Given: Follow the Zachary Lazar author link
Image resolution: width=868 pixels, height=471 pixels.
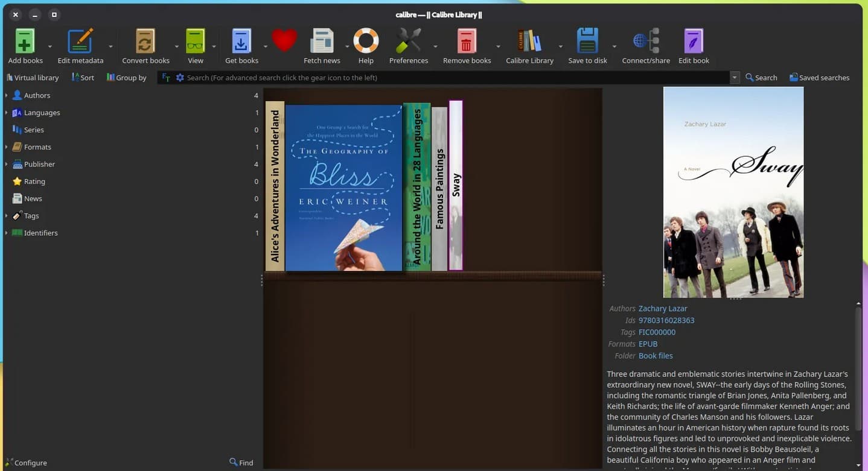Looking at the screenshot, I should 663,309.
